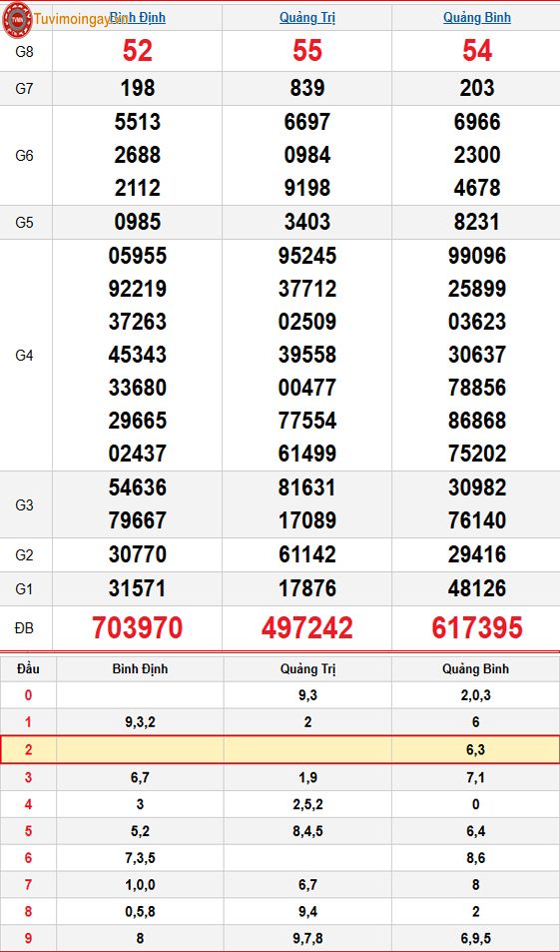Select G4 number 03623
The height and width of the screenshot is (952, 560).
click(x=477, y=322)
